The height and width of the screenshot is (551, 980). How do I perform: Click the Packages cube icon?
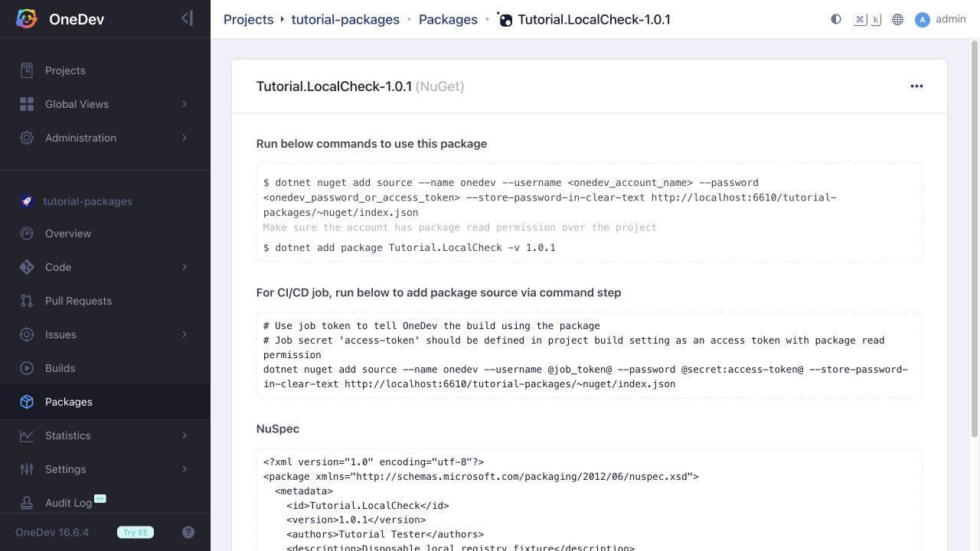point(27,402)
